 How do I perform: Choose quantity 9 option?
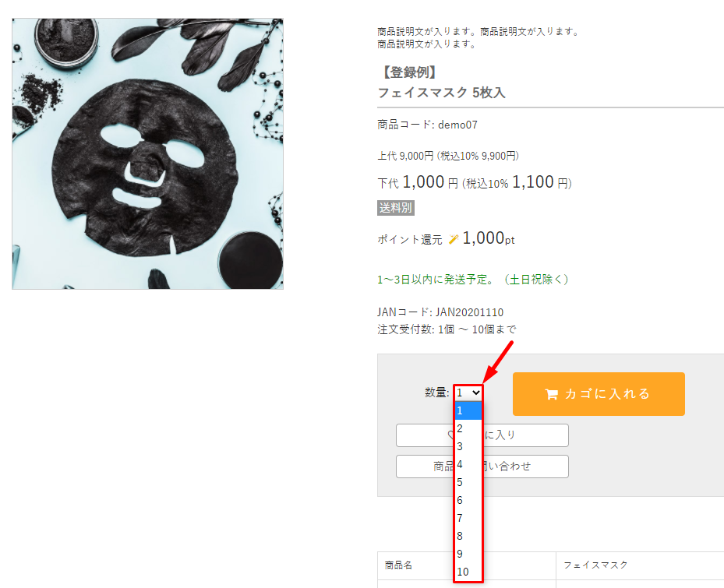point(468,554)
